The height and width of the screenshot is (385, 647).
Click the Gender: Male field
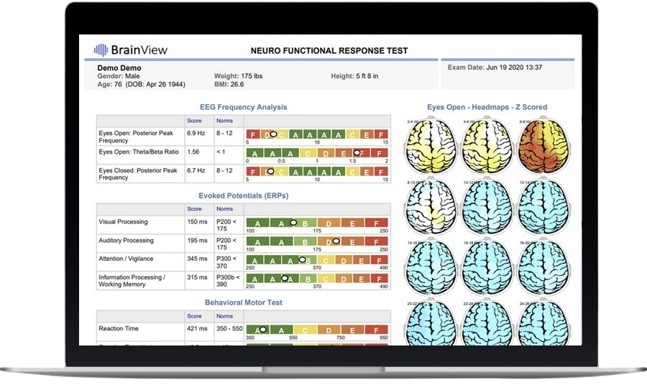click(x=118, y=76)
